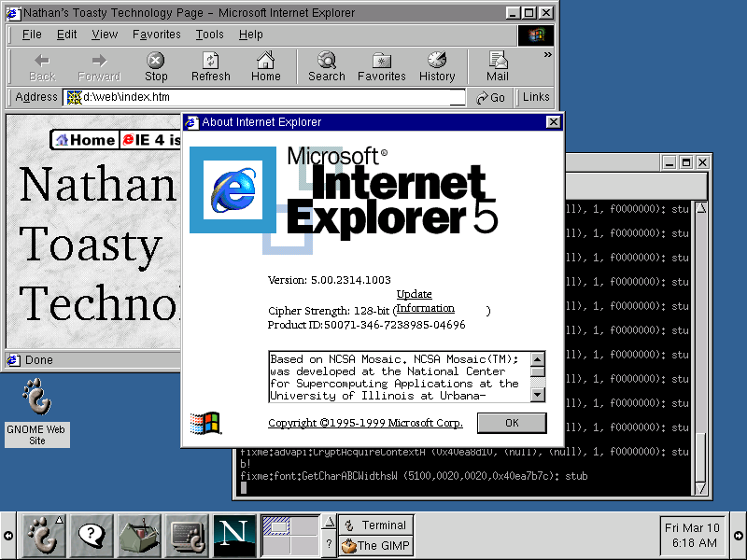
Task: Terminal window scrollbar up arrow
Action: click(x=701, y=208)
